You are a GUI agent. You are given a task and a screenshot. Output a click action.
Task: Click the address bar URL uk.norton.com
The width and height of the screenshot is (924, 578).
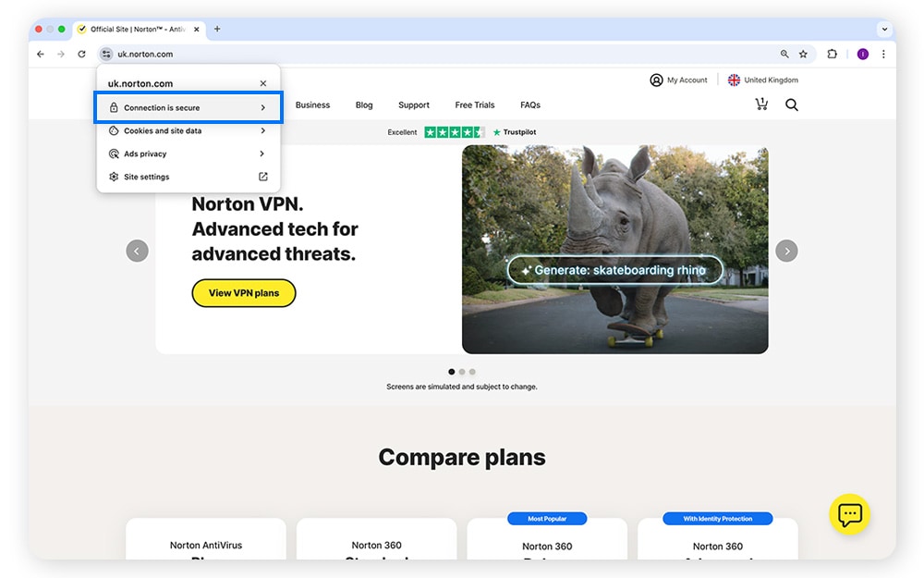pos(145,54)
